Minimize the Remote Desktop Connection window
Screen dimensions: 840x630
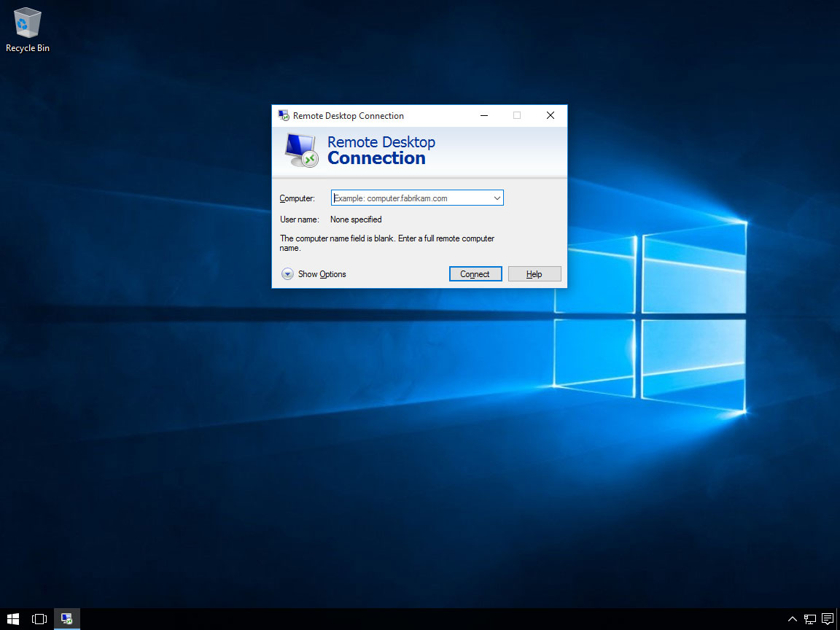[x=483, y=115]
